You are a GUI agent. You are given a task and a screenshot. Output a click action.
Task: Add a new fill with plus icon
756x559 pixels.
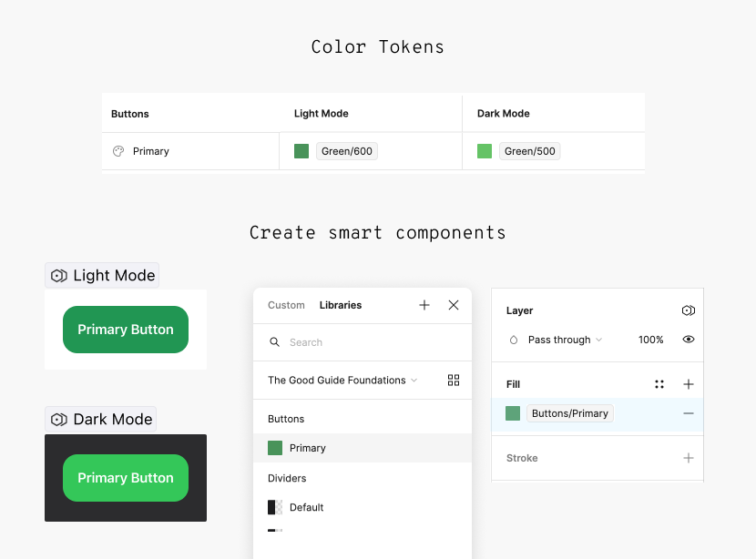click(x=689, y=384)
